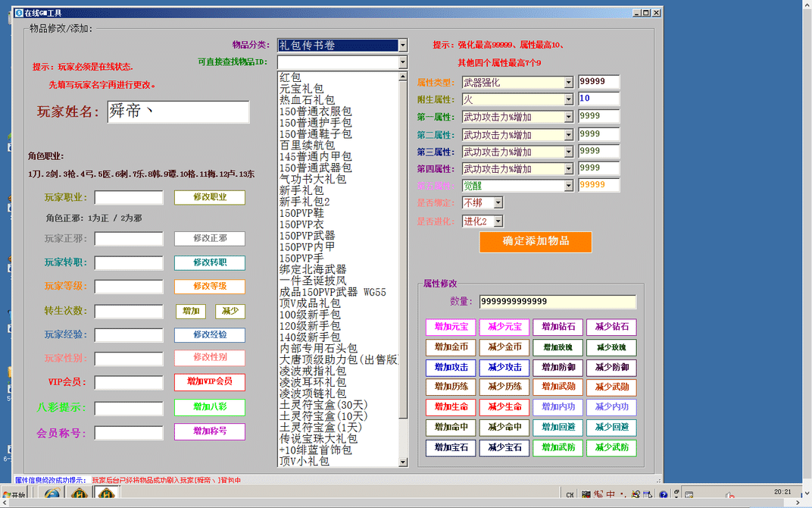Viewport: 812px width, 508px height.
Task: Click the 修改职业 button
Action: [210, 198]
